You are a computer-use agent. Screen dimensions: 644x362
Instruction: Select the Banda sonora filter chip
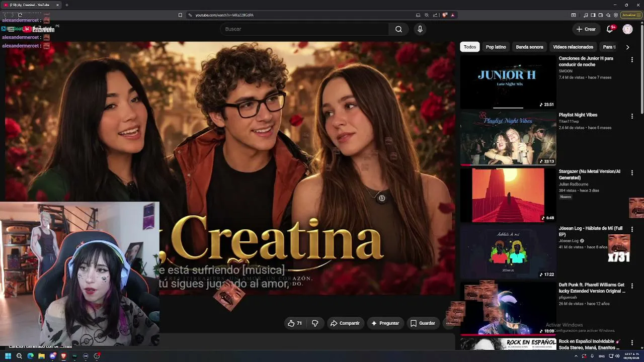click(x=529, y=47)
